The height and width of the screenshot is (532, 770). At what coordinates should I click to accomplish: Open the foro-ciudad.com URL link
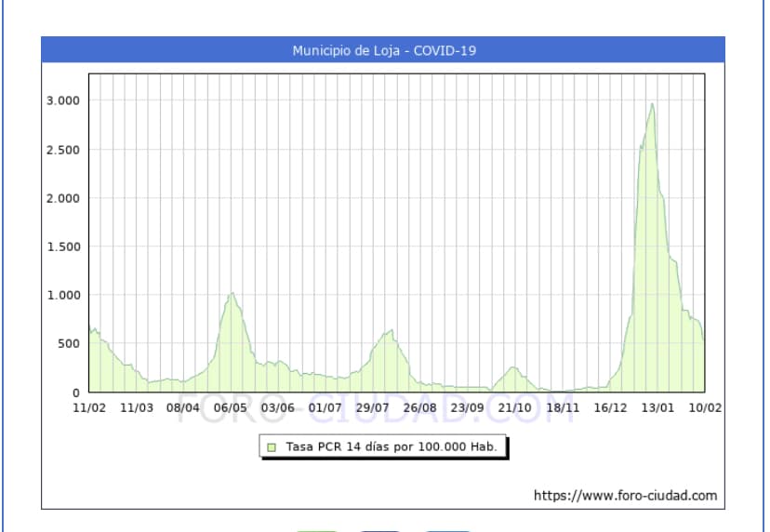pos(625,496)
